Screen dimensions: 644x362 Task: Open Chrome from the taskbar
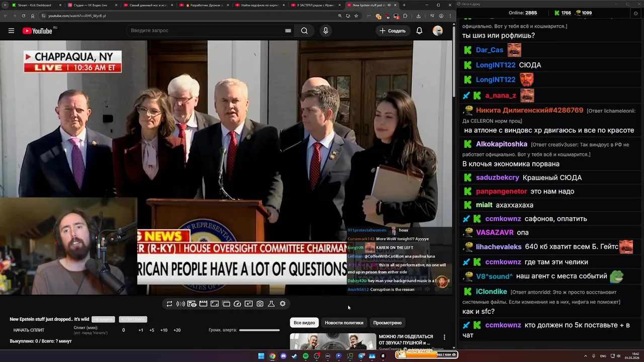272,356
